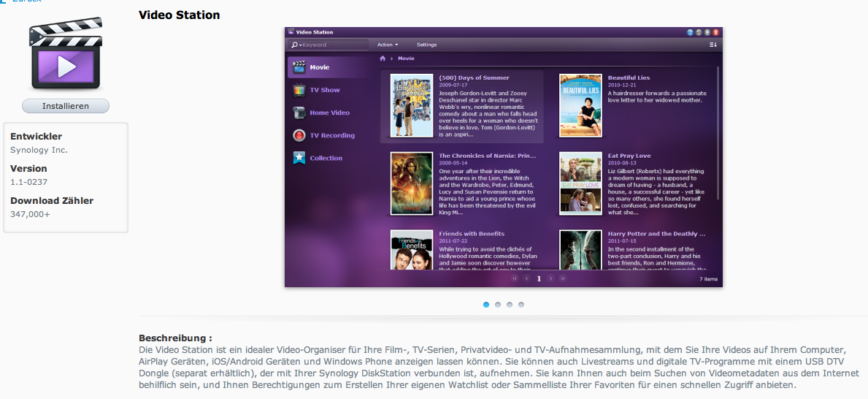Screen dimensions: 868x399
Task: Select the first carousel screenshot dot
Action: click(x=486, y=304)
